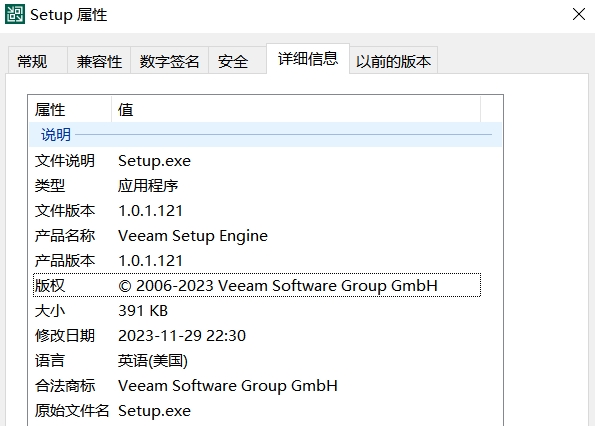
Task: Click the Setup 属性 window title text
Action: [69, 15]
